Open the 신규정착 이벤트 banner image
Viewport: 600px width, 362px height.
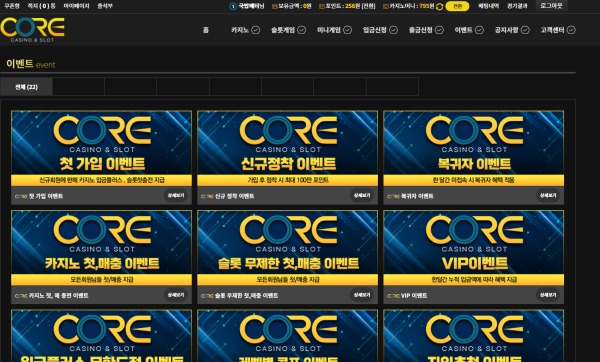coord(287,148)
